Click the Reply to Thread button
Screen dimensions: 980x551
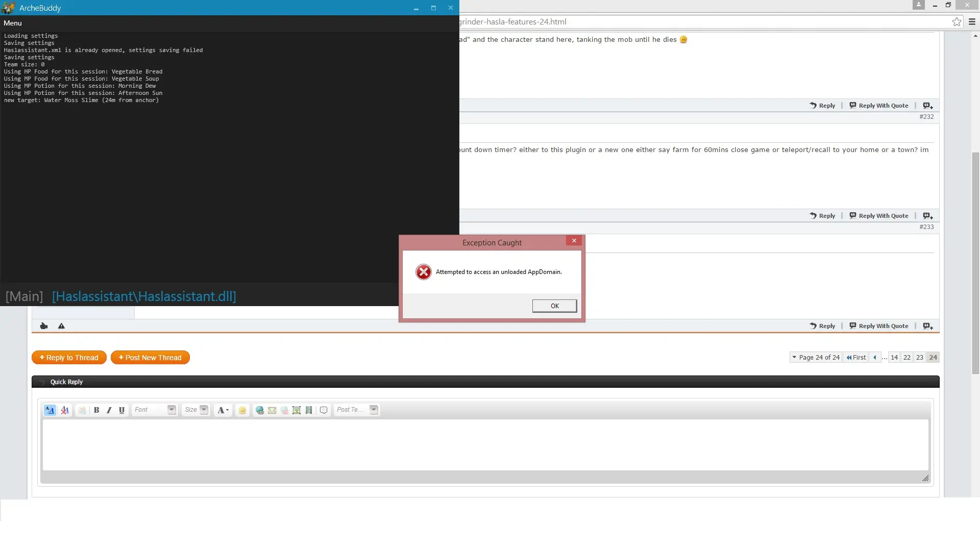tap(69, 358)
